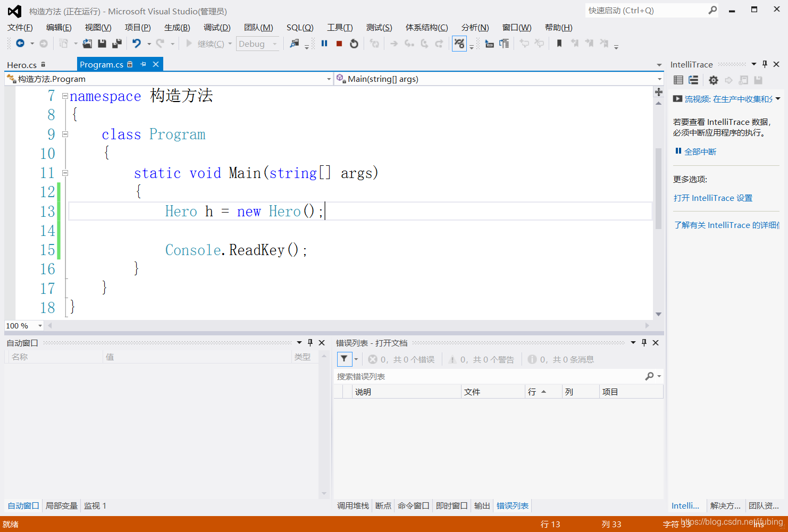788x532 pixels.
Task: Pin the IntelliTrace panel
Action: click(765, 64)
